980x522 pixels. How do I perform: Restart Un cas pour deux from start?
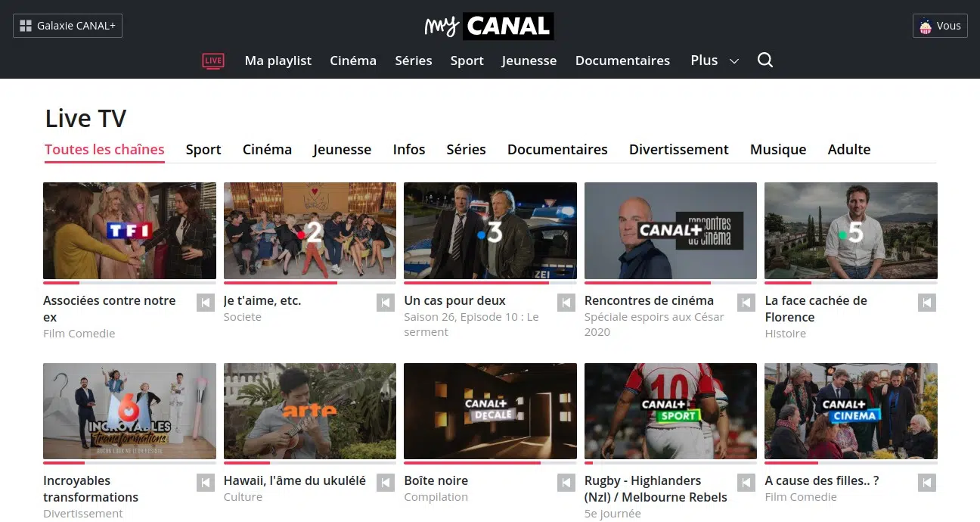[x=566, y=303]
